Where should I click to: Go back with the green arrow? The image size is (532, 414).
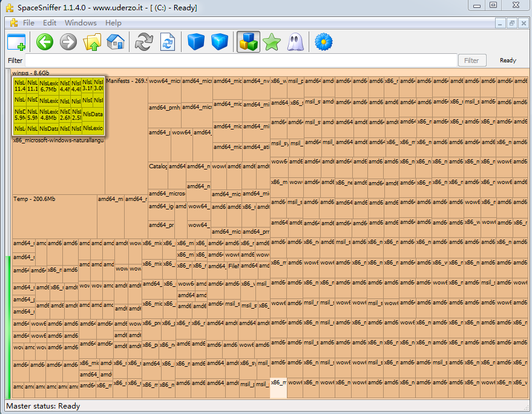click(45, 42)
